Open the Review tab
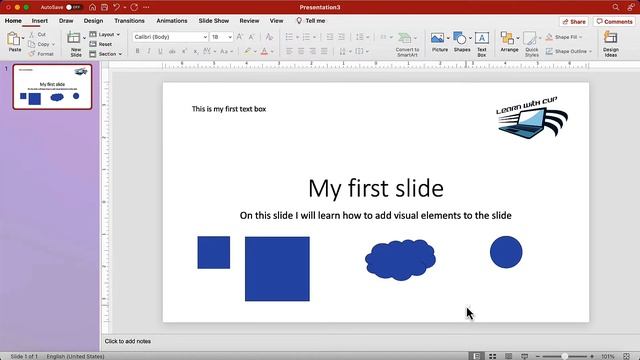This screenshot has height=360, width=640. [249, 20]
